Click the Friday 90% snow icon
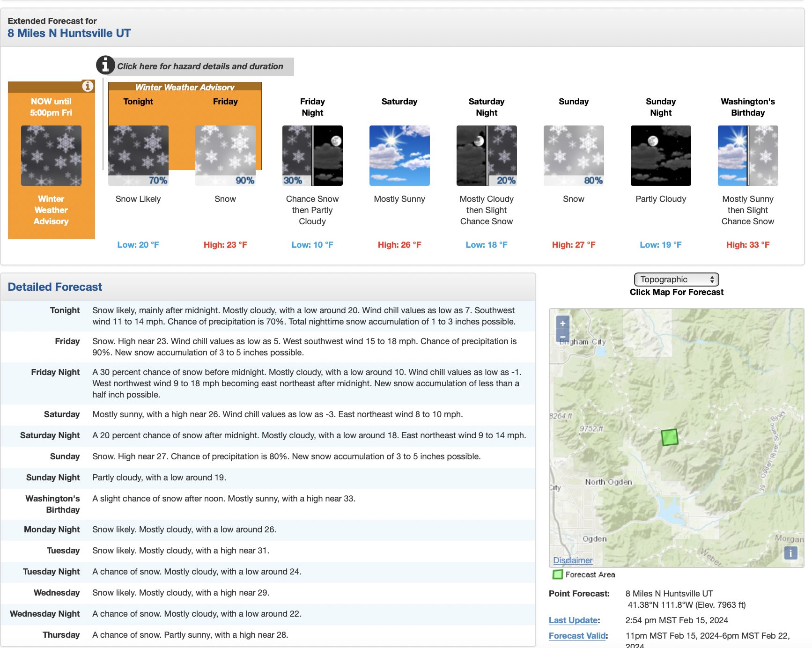 click(225, 155)
